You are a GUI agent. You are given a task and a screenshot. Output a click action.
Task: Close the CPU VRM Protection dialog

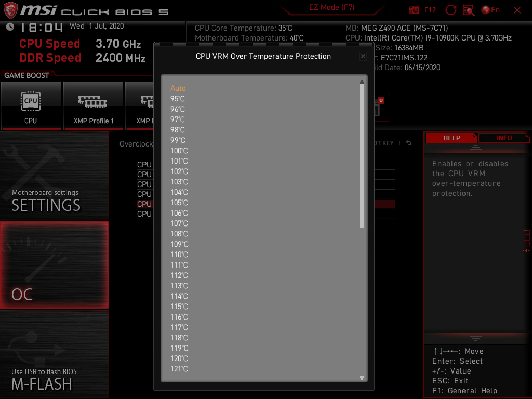[363, 56]
